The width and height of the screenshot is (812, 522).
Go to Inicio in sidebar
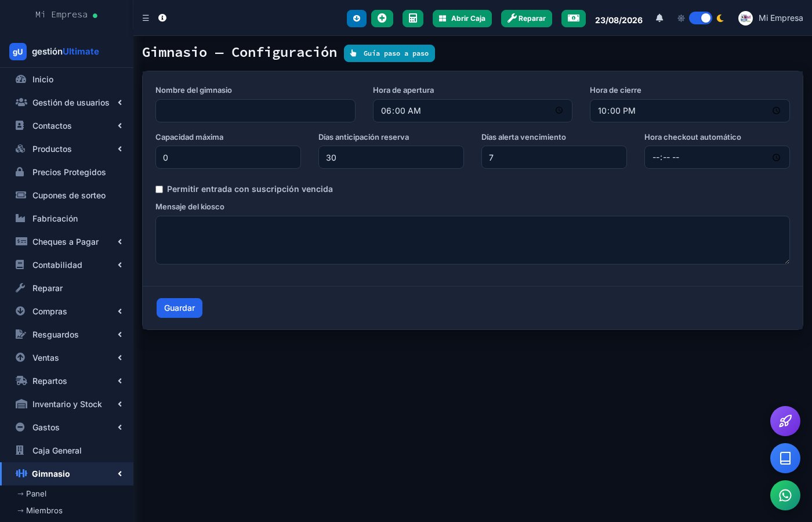click(x=67, y=79)
